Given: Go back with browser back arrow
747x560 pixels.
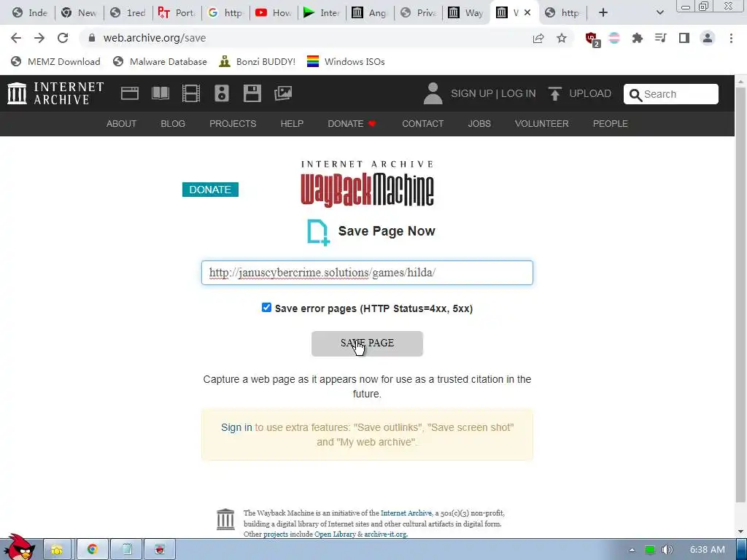Looking at the screenshot, I should pos(16,38).
